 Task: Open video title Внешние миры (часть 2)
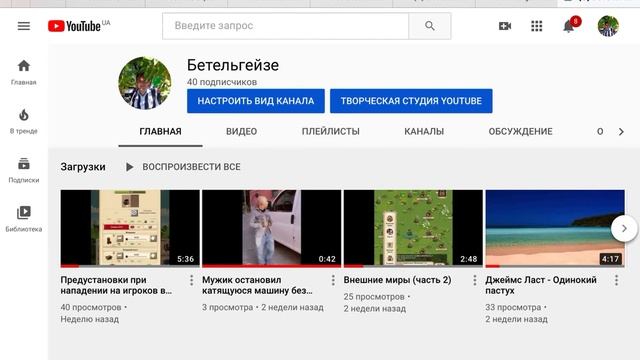[398, 280]
